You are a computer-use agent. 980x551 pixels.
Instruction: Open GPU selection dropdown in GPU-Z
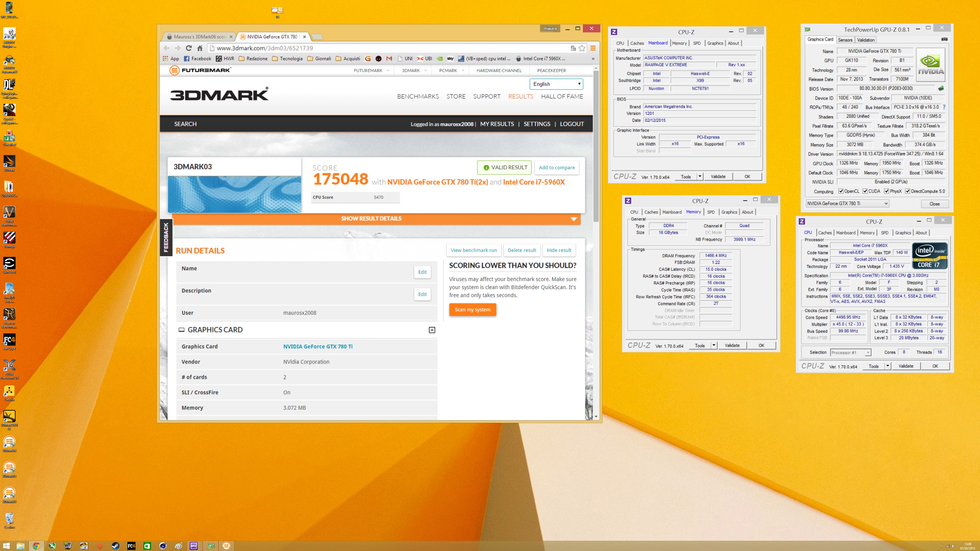coord(847,204)
